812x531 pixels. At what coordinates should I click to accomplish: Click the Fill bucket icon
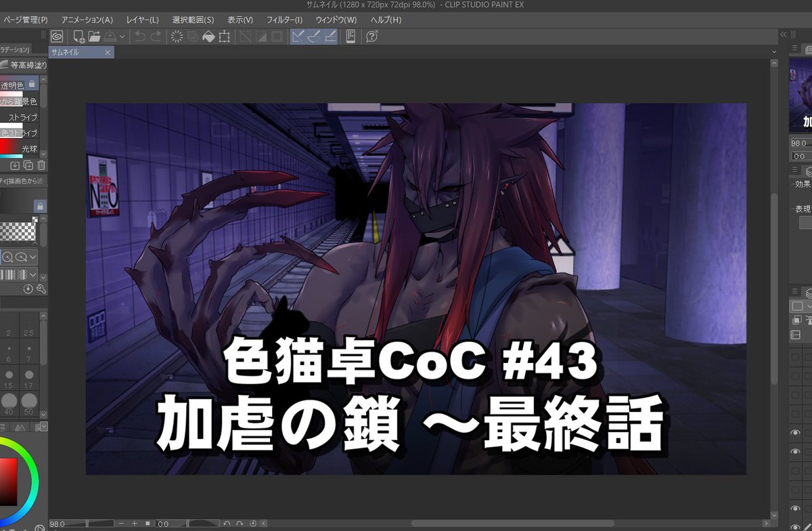(x=208, y=37)
